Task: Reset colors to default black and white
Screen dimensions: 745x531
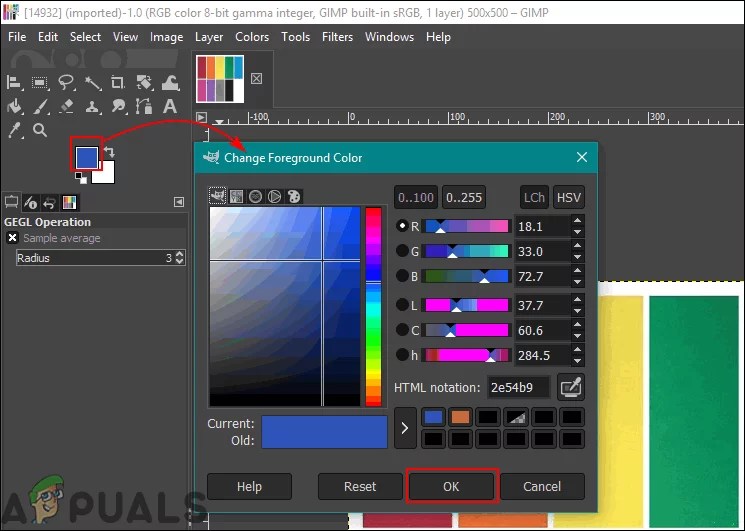Action: click(x=81, y=178)
